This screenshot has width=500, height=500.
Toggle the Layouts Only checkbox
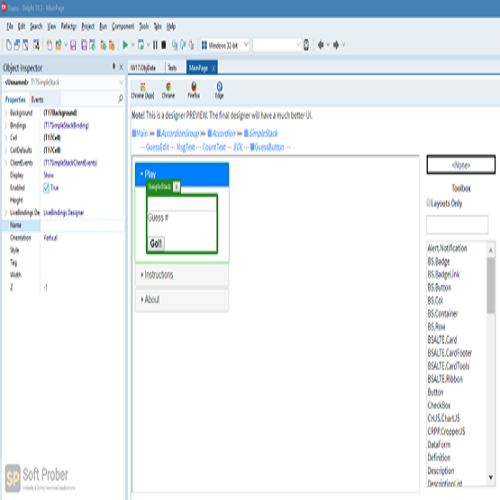[429, 203]
